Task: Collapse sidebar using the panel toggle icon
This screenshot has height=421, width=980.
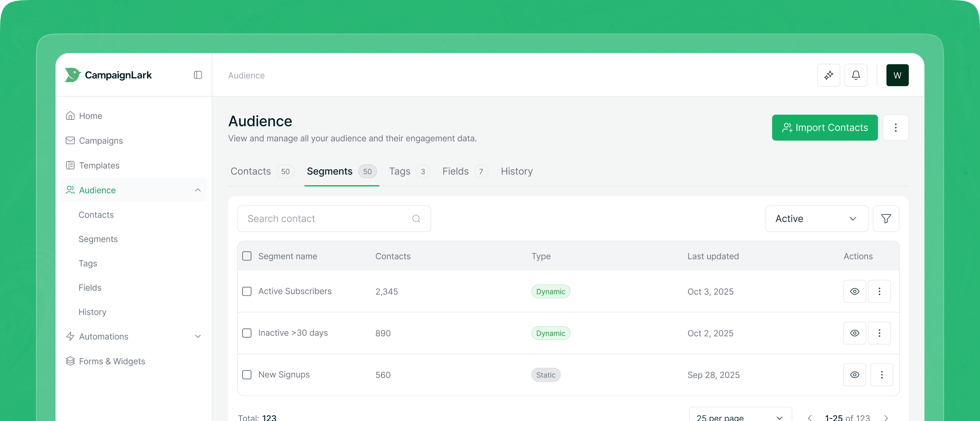Action: click(x=198, y=75)
